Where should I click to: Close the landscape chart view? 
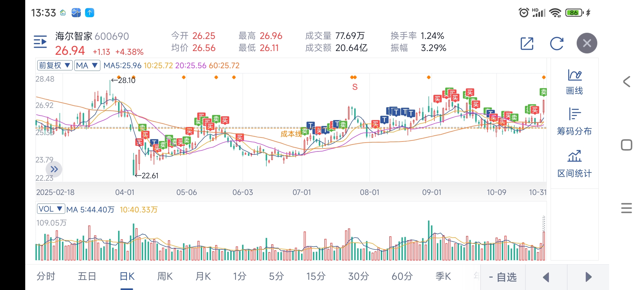587,43
